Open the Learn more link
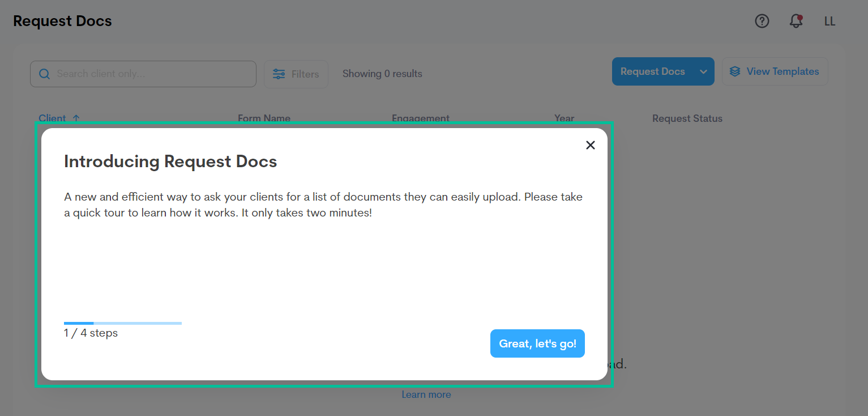Screen dimensions: 868x416 (x=426, y=394)
